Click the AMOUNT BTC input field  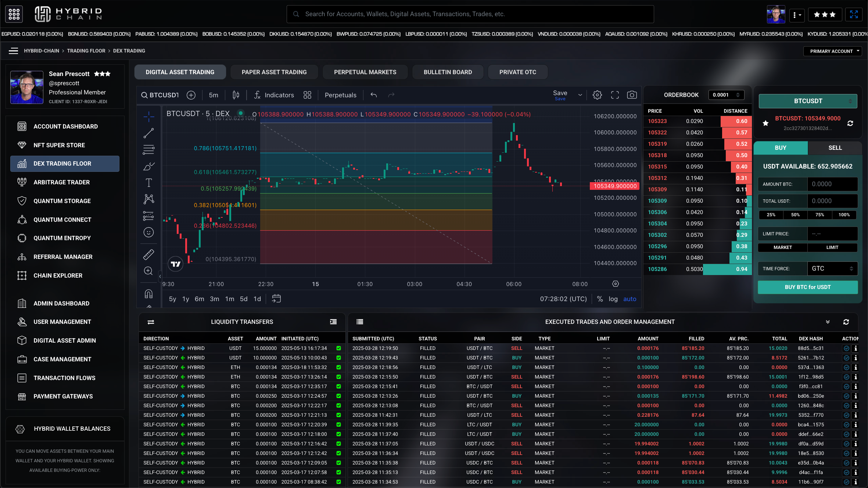(832, 184)
